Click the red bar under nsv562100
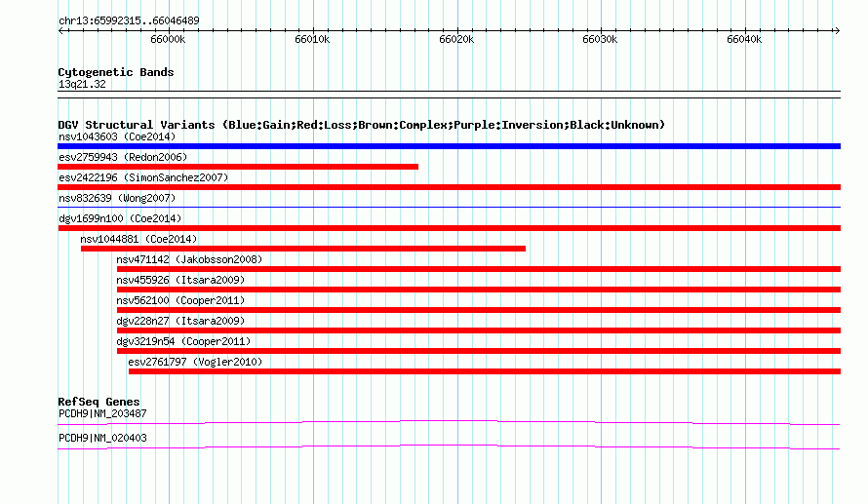Screen dimensions: 868x504 click(x=479, y=310)
